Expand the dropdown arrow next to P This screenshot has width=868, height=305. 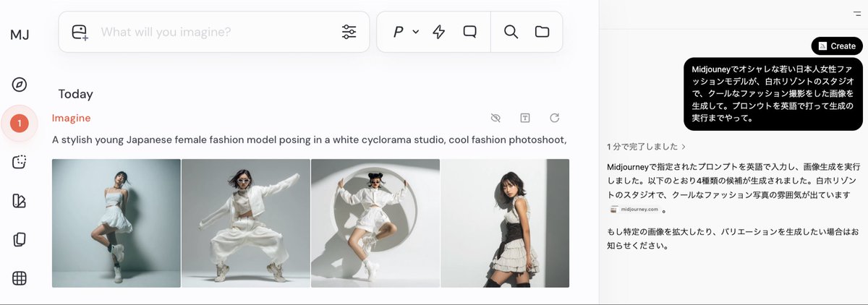coord(416,32)
